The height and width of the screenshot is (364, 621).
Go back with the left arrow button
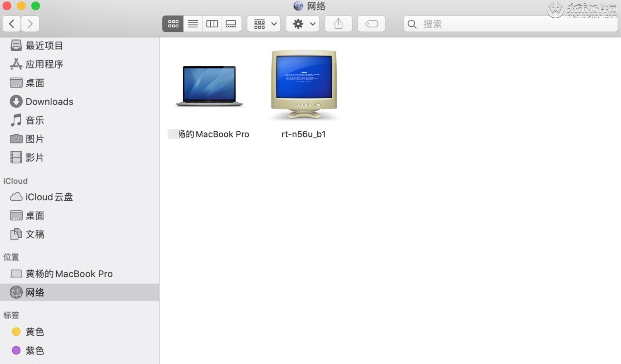12,24
